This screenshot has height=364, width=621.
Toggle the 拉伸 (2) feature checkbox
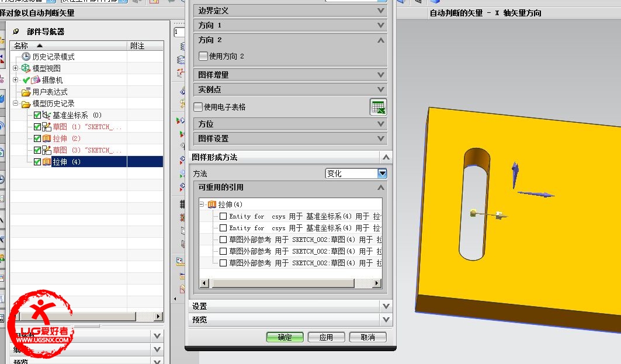click(37, 138)
